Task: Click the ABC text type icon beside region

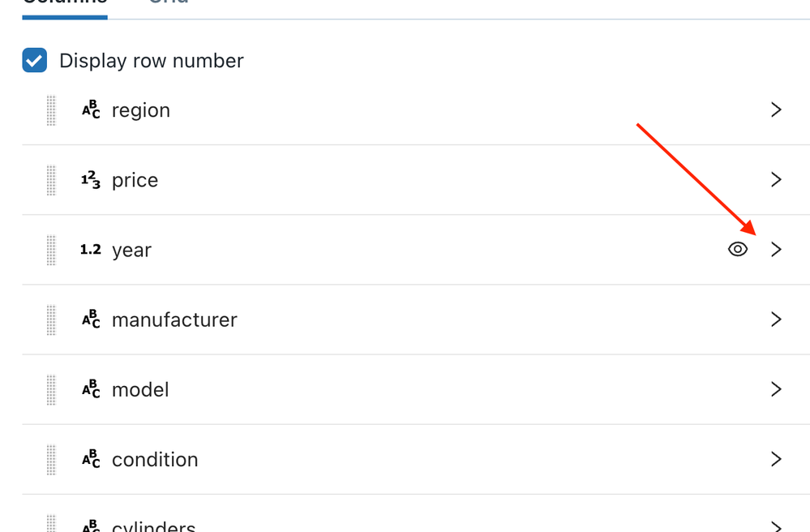Action: coord(91,109)
